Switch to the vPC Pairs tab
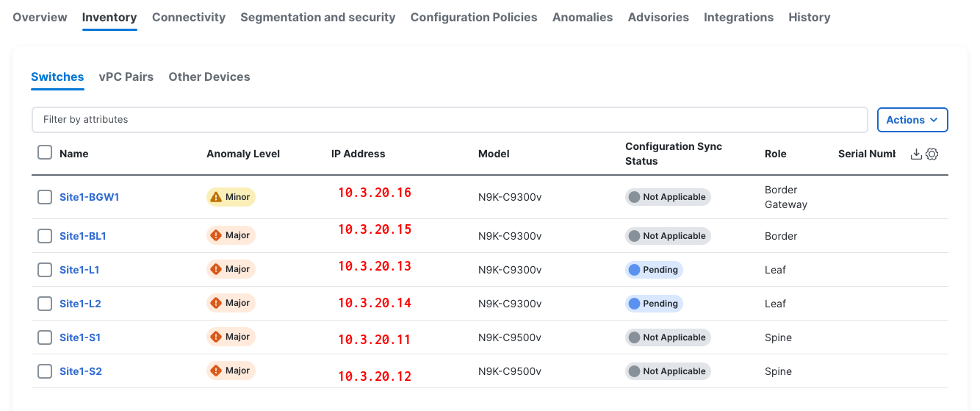980x411 pixels. tap(126, 77)
